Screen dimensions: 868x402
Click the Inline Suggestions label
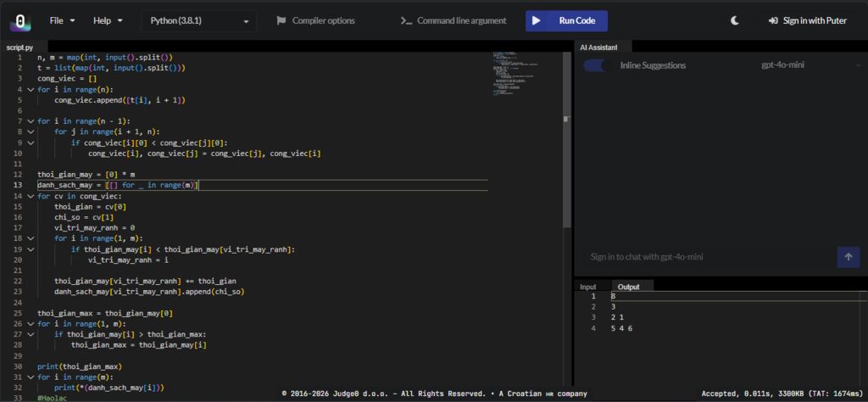point(653,65)
